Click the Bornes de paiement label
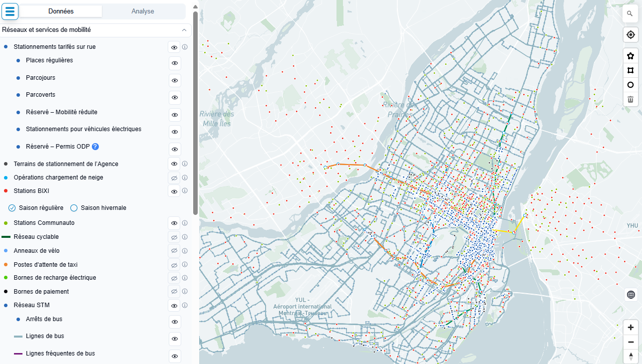 pos(41,292)
